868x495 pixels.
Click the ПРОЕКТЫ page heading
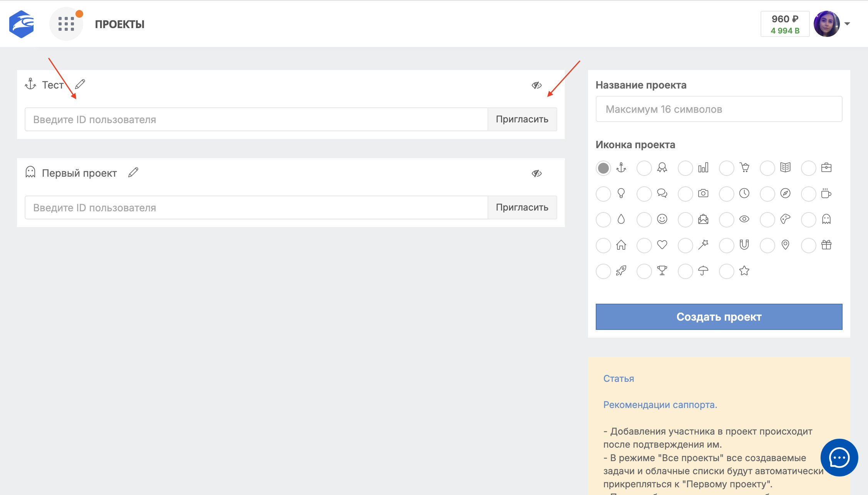[x=120, y=24]
